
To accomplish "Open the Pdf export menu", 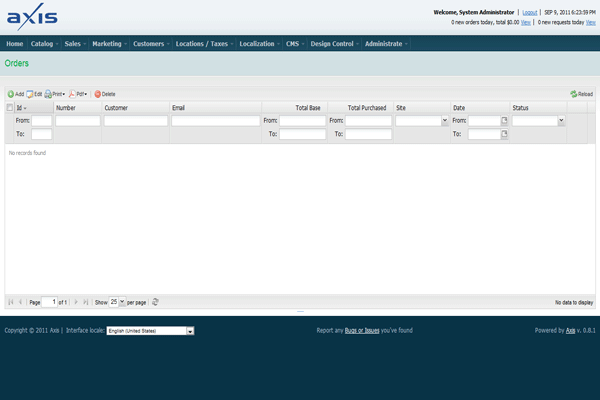I will point(78,94).
